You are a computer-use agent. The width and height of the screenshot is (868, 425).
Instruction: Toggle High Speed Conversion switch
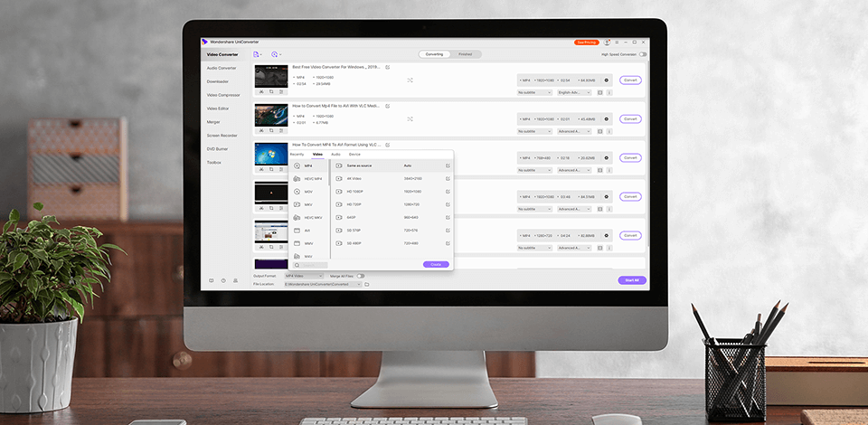click(x=643, y=55)
